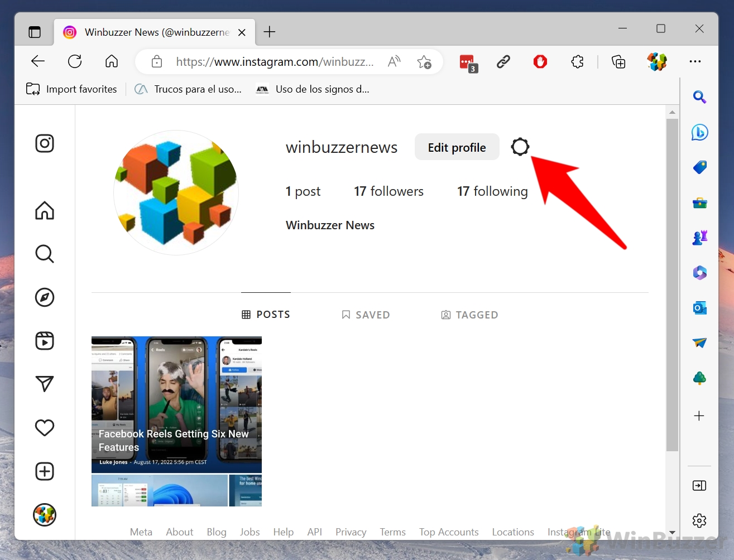Create new post plus icon
The image size is (734, 560).
(45, 471)
